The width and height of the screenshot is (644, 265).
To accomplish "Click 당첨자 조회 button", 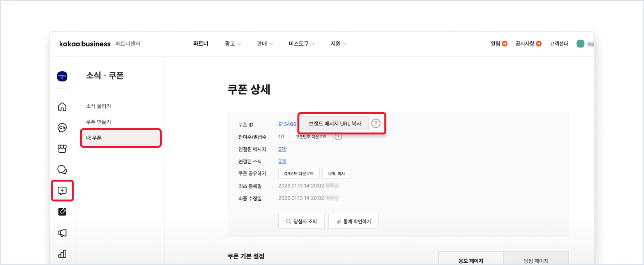I will pyautogui.click(x=301, y=221).
